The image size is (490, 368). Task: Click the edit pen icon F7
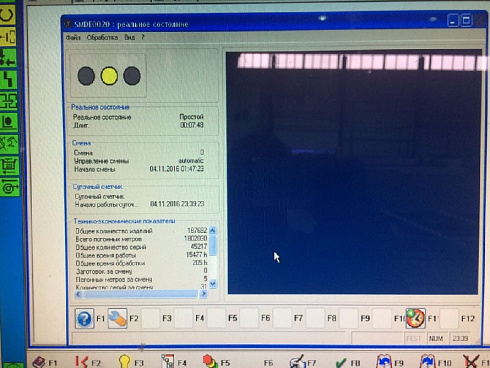(297, 362)
